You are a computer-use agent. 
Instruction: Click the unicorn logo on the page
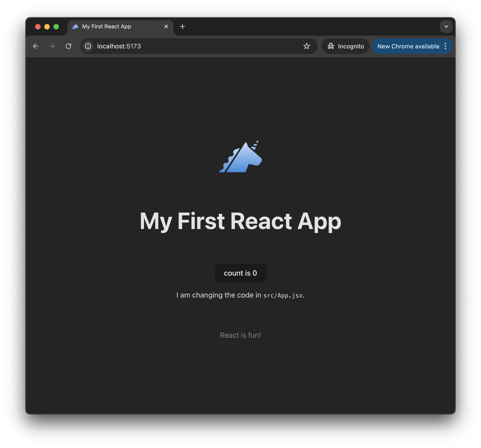coord(240,157)
